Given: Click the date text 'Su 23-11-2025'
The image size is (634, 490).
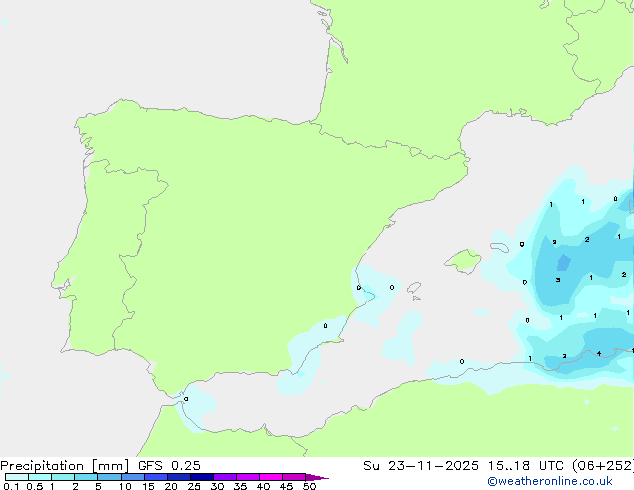Looking at the screenshot, I should pyautogui.click(x=421, y=466).
